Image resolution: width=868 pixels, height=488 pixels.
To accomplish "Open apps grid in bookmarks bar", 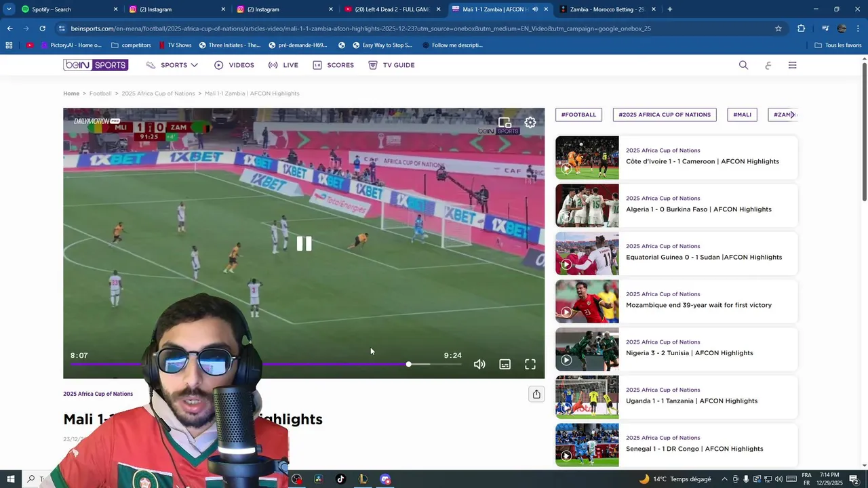I will pyautogui.click(x=9, y=45).
